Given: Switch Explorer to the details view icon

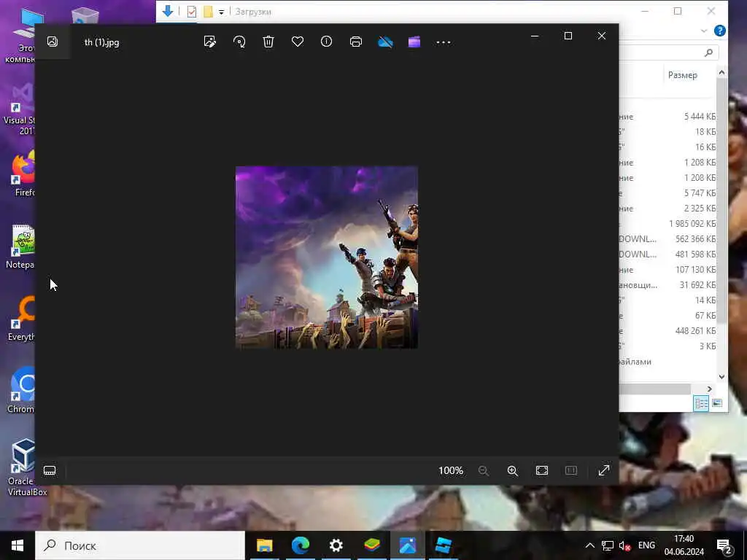Looking at the screenshot, I should [701, 403].
